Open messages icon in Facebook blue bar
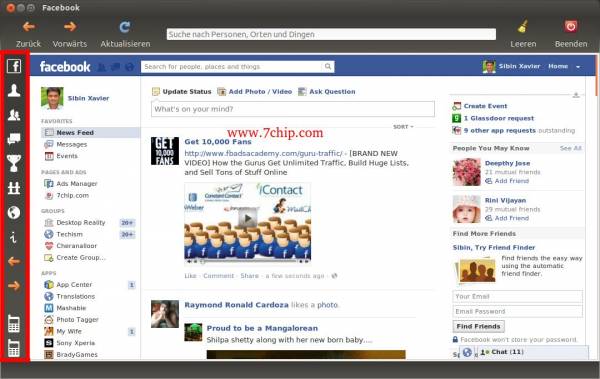This screenshot has height=379, width=600. pos(115,67)
